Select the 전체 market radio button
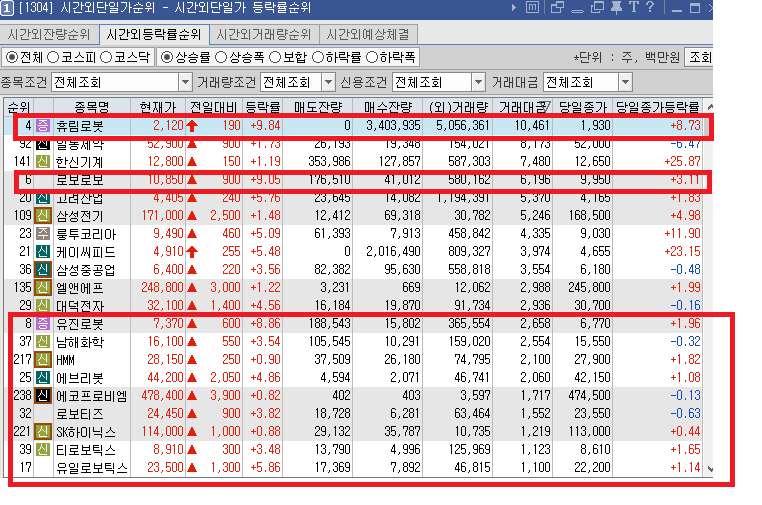This screenshot has height=505, width=762. click(x=12, y=57)
